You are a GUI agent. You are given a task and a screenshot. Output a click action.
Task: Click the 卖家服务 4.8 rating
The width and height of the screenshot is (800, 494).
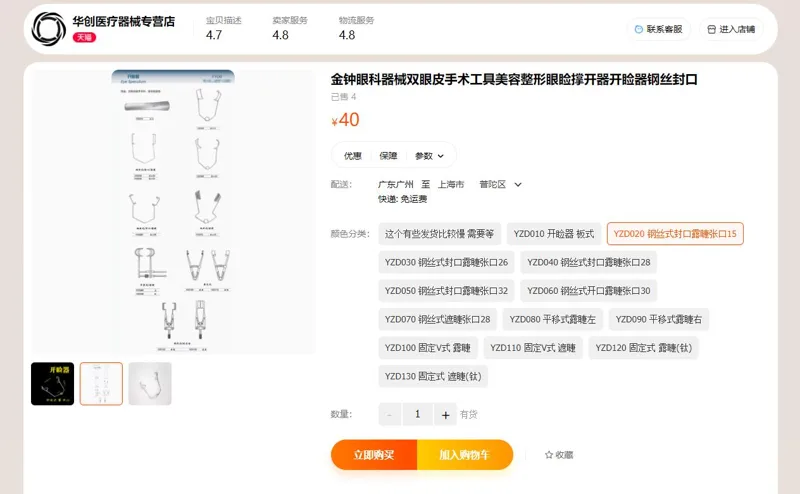tap(290, 28)
